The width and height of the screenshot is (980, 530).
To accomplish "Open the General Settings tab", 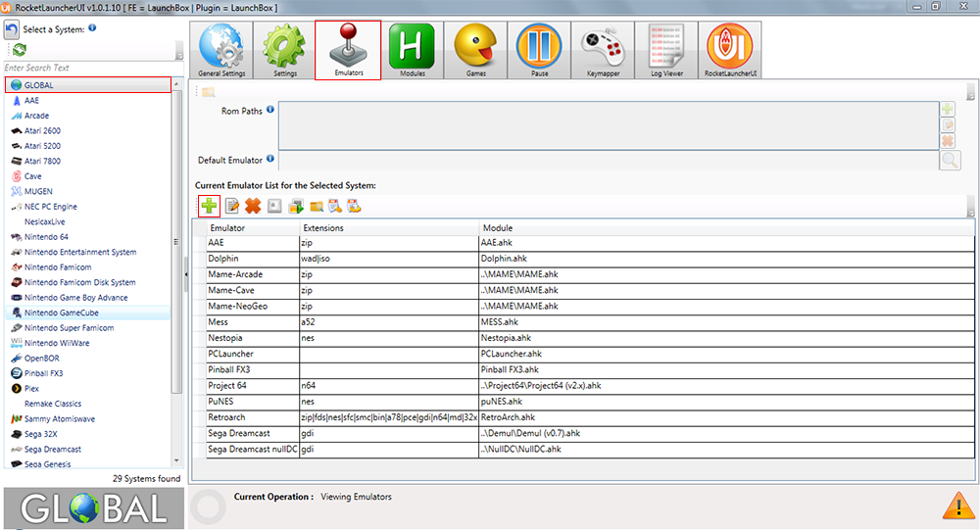I will click(221, 50).
